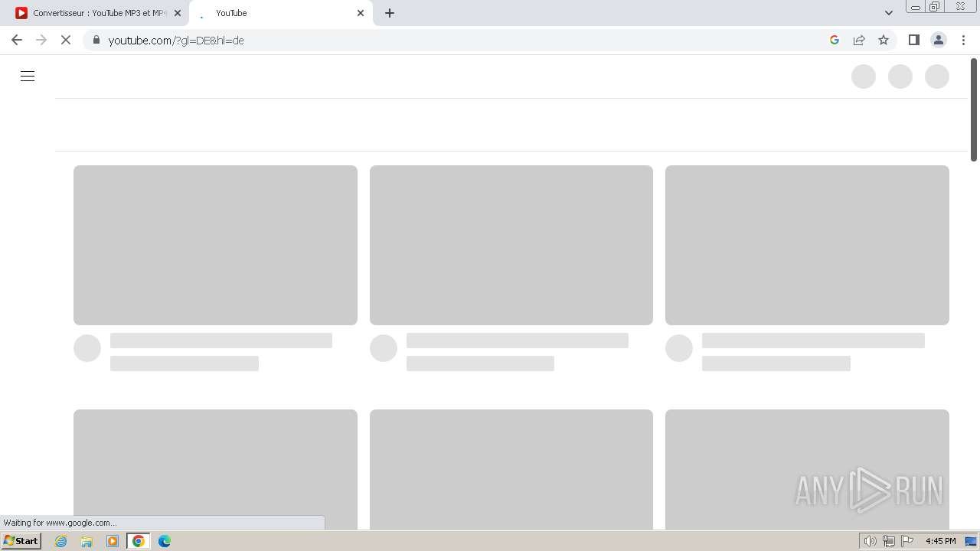Open the browser side panel
Viewport: 980px width, 551px height.
click(913, 40)
